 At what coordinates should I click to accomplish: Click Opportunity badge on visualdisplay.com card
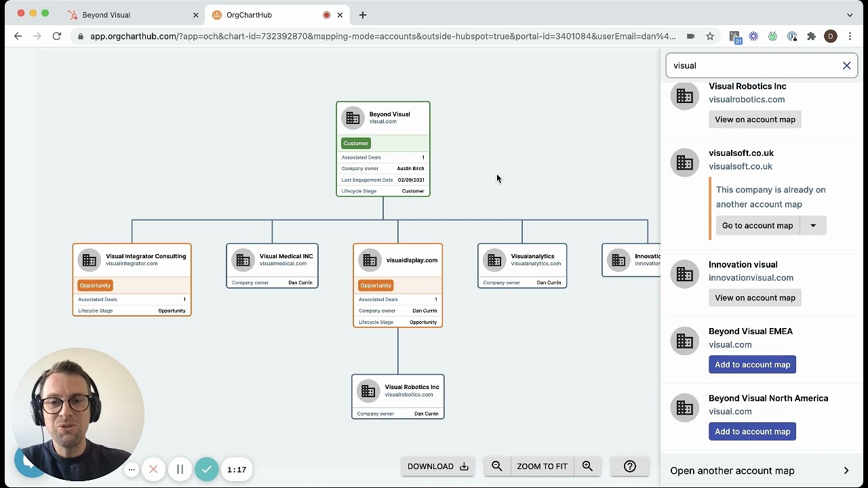click(x=376, y=285)
